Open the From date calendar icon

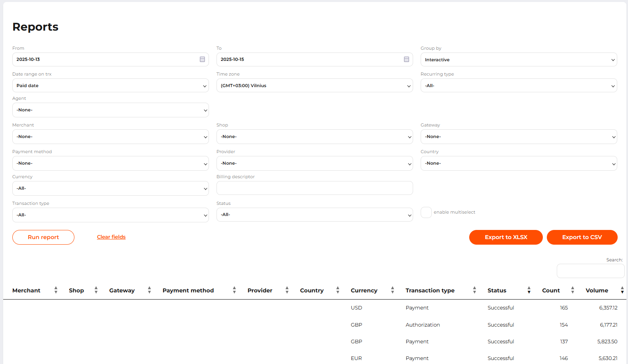tap(202, 59)
